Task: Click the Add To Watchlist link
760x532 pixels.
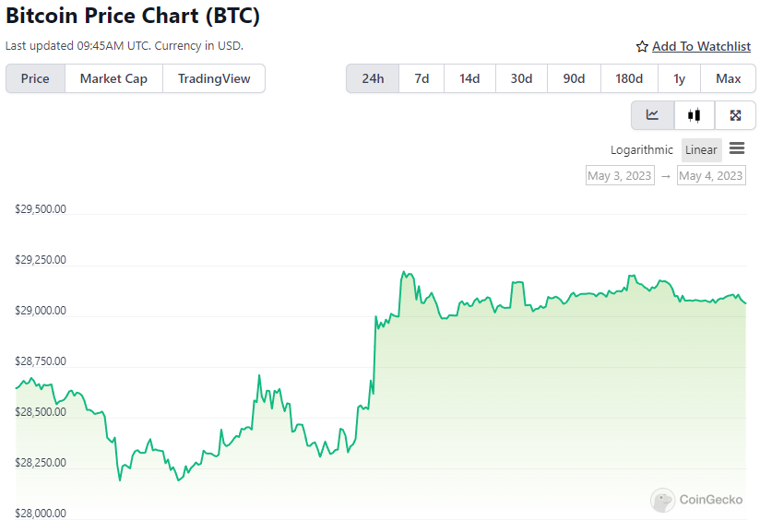Action: click(x=701, y=46)
